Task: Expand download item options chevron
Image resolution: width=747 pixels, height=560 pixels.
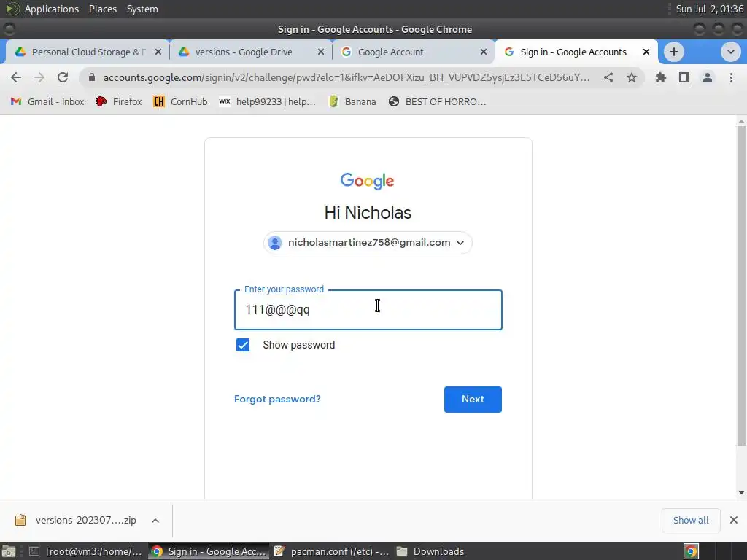Action: pos(155,521)
